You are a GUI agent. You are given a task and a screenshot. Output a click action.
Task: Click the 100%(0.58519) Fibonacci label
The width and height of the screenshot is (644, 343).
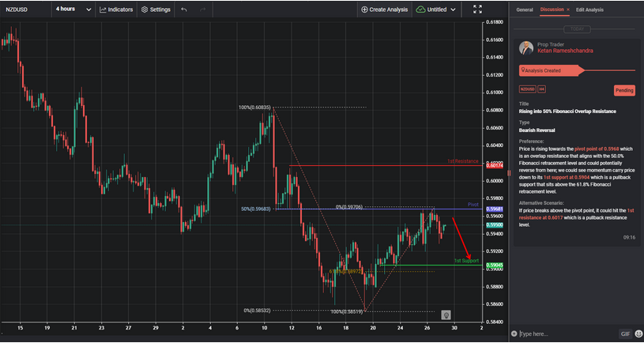click(x=347, y=311)
